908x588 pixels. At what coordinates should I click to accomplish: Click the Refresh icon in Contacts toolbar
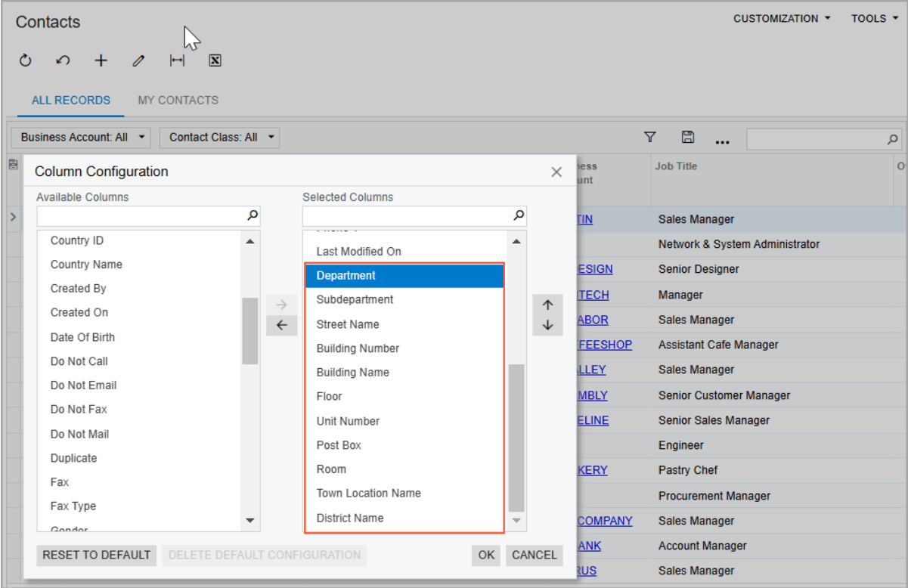(26, 61)
